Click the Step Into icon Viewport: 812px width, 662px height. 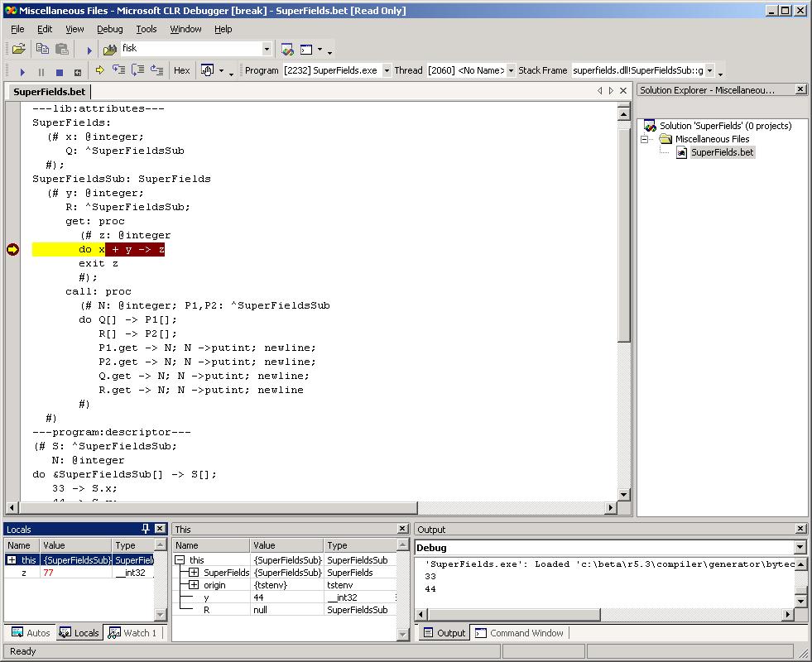(x=119, y=71)
